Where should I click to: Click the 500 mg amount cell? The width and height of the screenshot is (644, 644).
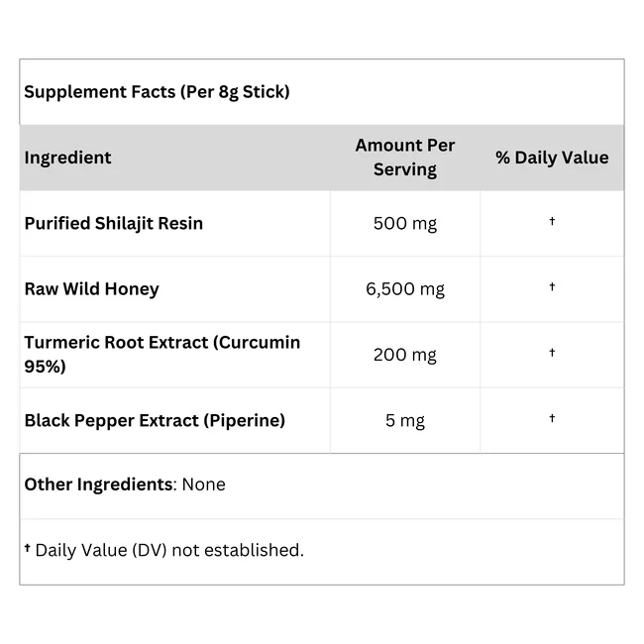pos(405,224)
